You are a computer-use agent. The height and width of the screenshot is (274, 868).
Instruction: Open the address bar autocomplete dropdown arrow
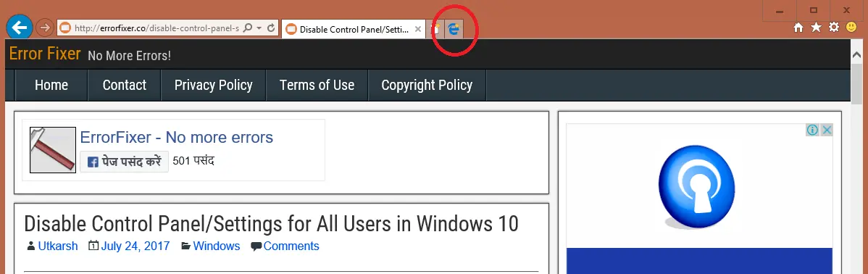[x=259, y=28]
